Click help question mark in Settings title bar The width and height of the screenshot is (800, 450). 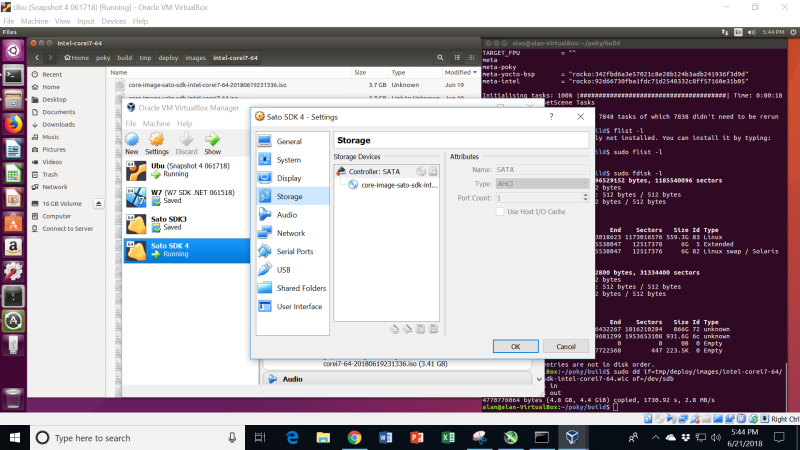(551, 117)
